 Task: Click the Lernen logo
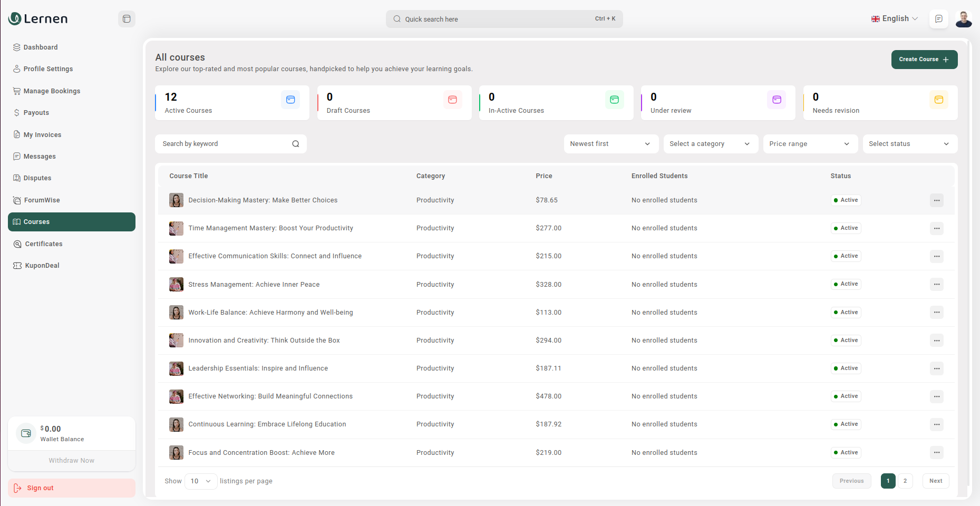[38, 19]
